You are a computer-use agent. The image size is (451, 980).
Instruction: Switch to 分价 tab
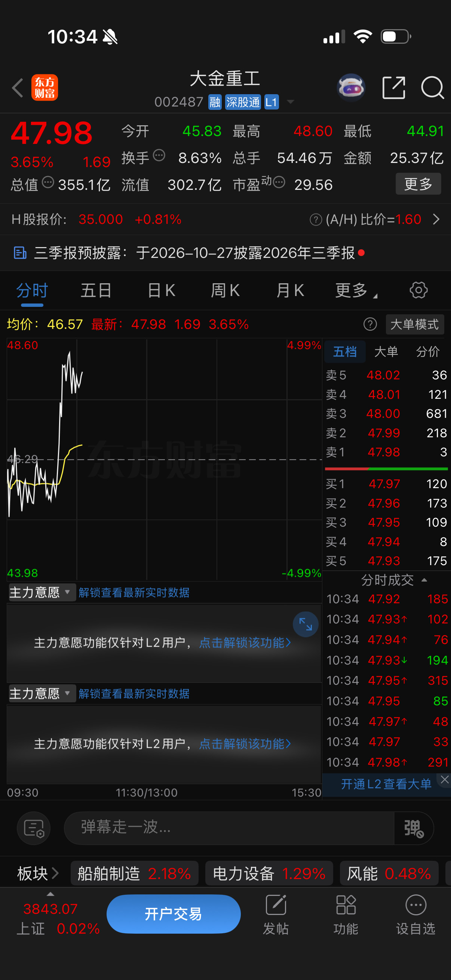[428, 352]
